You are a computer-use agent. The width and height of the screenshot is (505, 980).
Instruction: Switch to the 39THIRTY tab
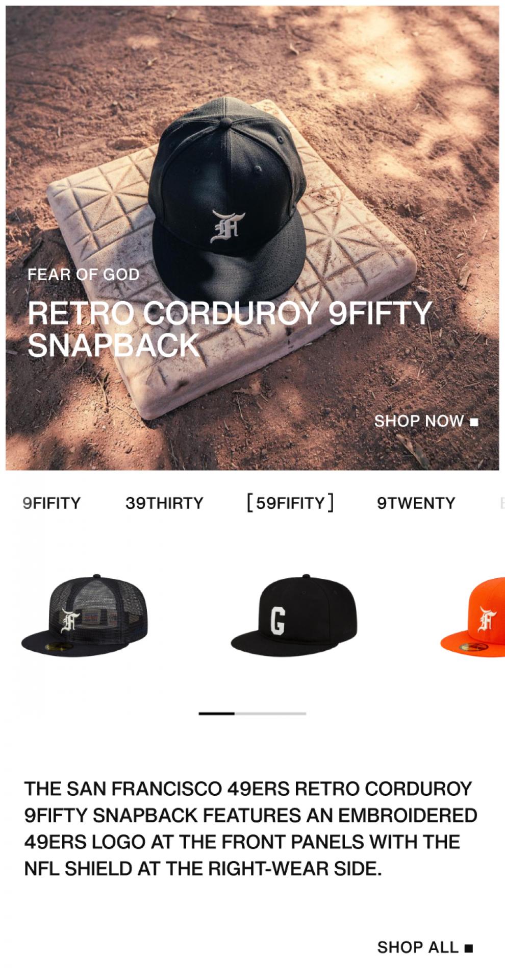coord(164,503)
